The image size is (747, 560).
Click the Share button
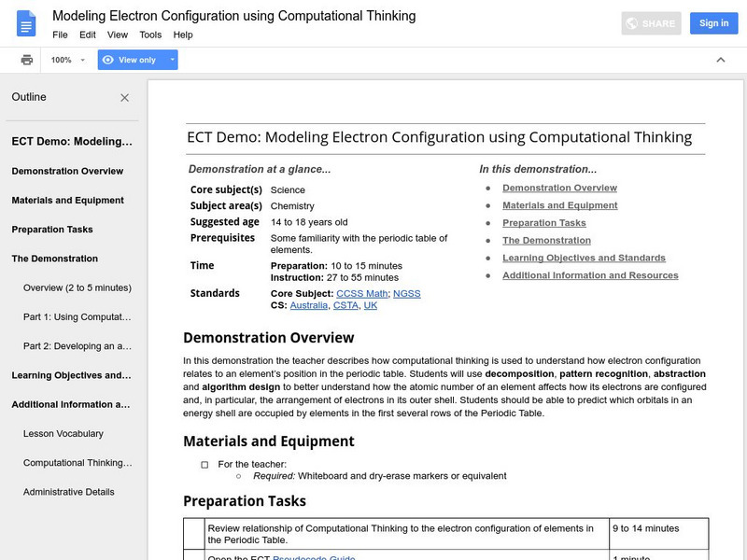pyautogui.click(x=651, y=23)
